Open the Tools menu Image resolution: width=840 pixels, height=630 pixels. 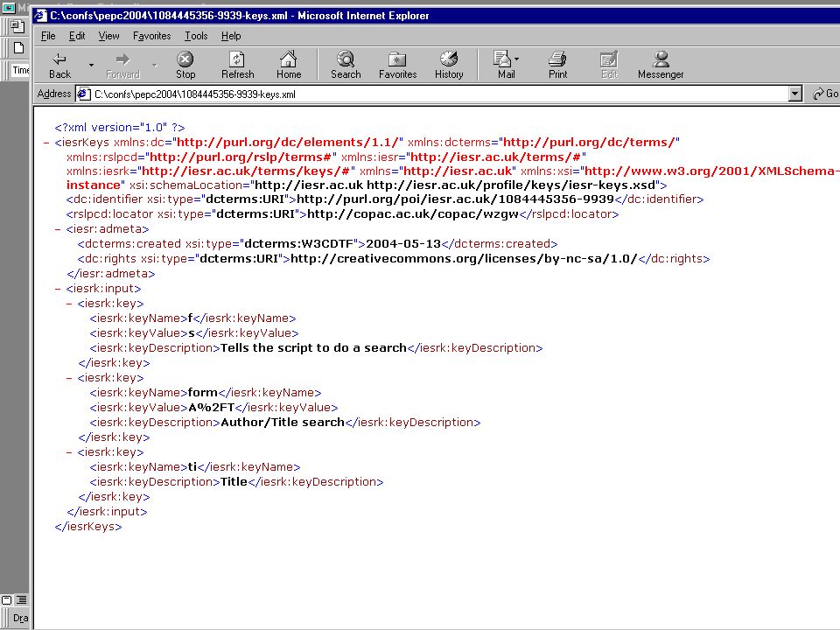pos(196,36)
